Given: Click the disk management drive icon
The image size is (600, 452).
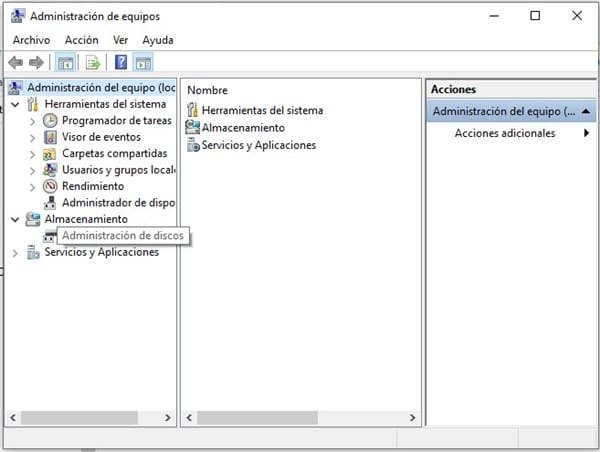Looking at the screenshot, I should pyautogui.click(x=50, y=236).
